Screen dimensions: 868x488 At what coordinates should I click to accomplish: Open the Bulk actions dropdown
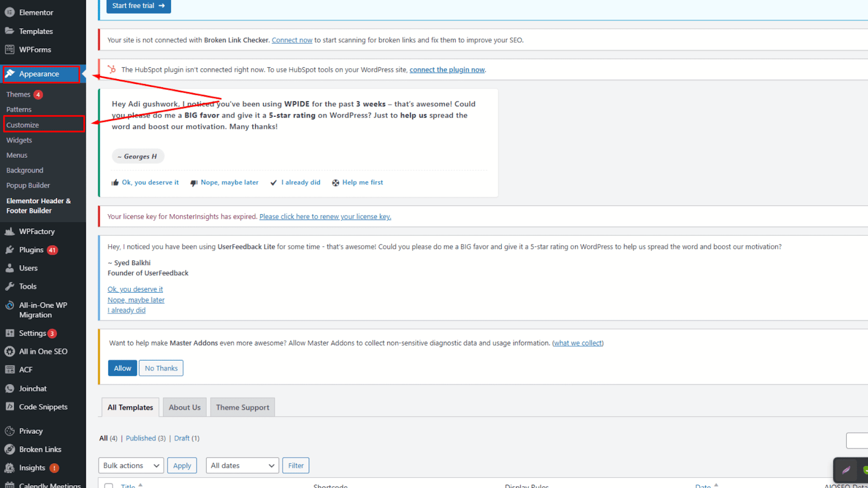click(x=131, y=465)
